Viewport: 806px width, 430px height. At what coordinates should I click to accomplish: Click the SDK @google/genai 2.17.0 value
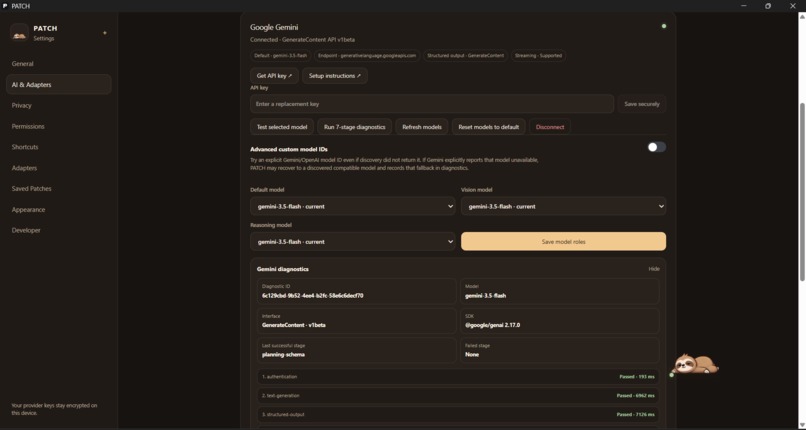click(492, 325)
